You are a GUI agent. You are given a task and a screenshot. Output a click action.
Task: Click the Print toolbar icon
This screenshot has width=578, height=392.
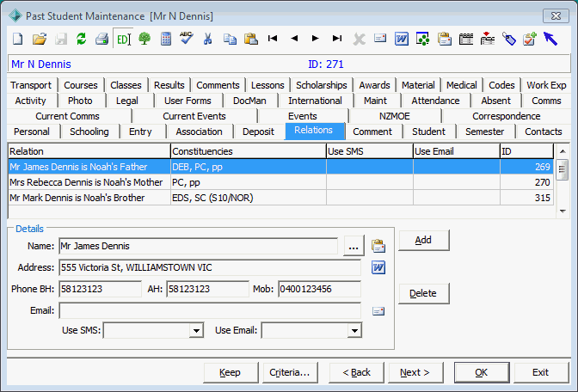click(x=101, y=39)
